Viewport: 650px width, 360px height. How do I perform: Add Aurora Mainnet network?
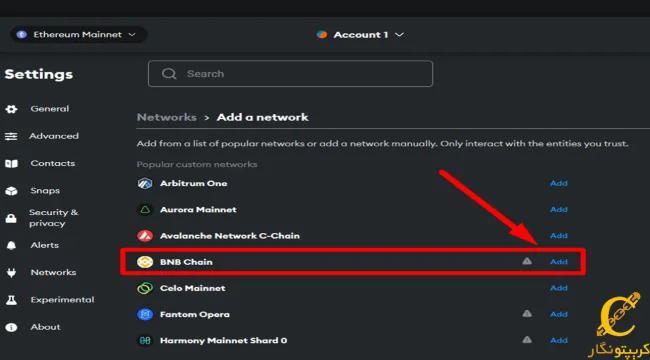point(558,209)
